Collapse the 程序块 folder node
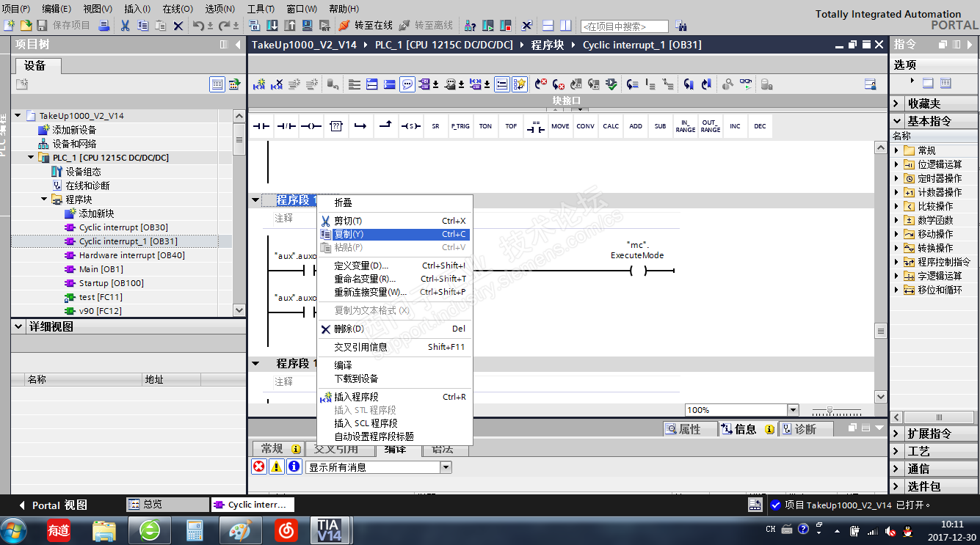980x545 pixels. tap(44, 200)
